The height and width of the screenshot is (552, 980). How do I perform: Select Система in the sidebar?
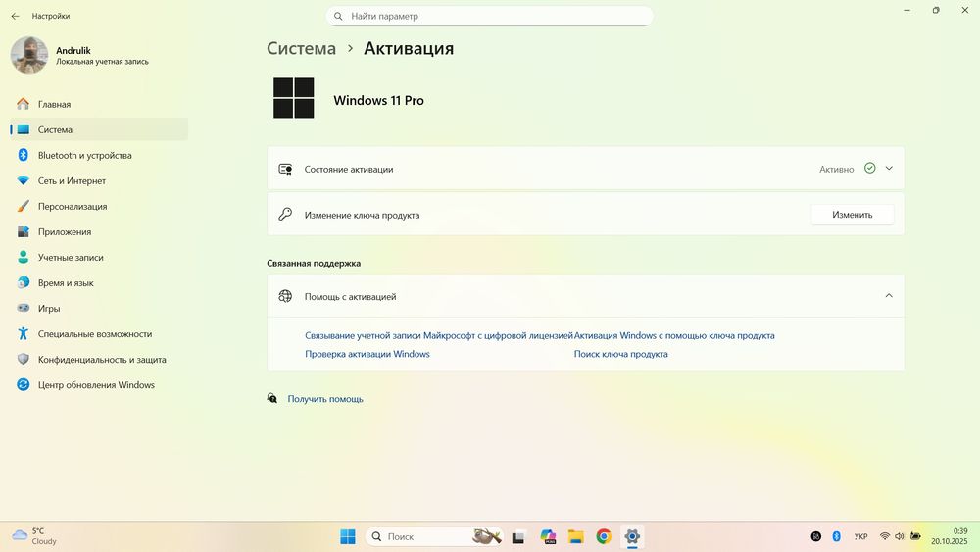(x=99, y=129)
